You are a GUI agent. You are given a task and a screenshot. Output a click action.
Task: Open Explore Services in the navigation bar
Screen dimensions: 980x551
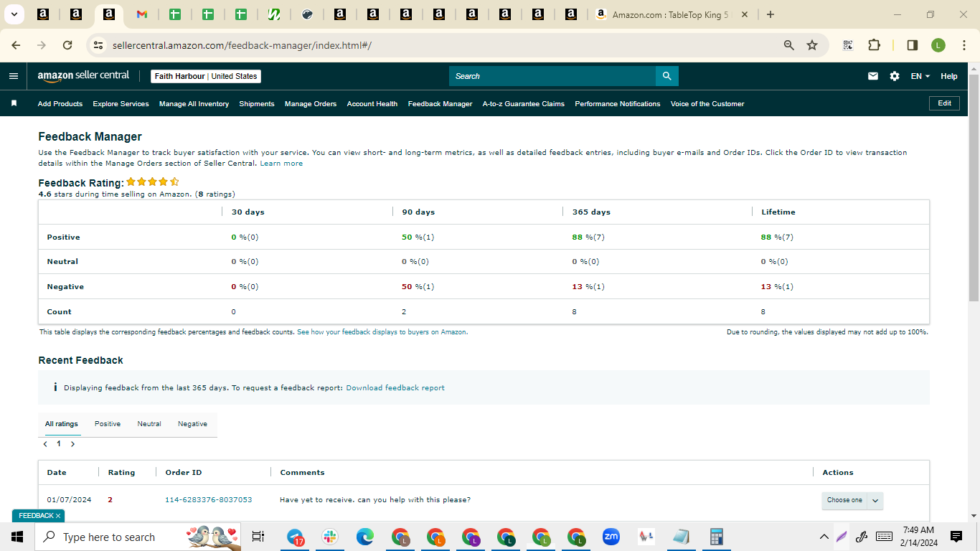coord(121,104)
